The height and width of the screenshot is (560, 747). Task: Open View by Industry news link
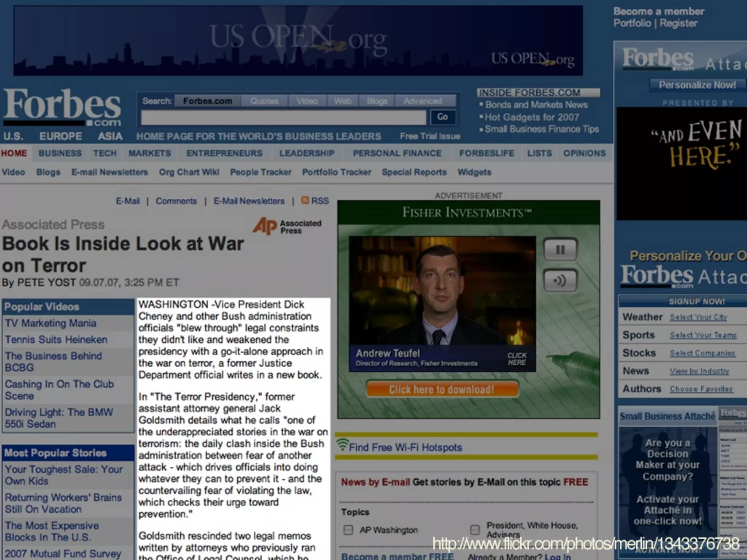(699, 371)
